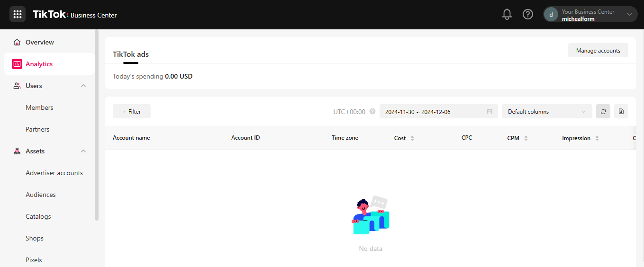The image size is (644, 267).
Task: Open Shops in the sidebar
Action: click(x=35, y=238)
